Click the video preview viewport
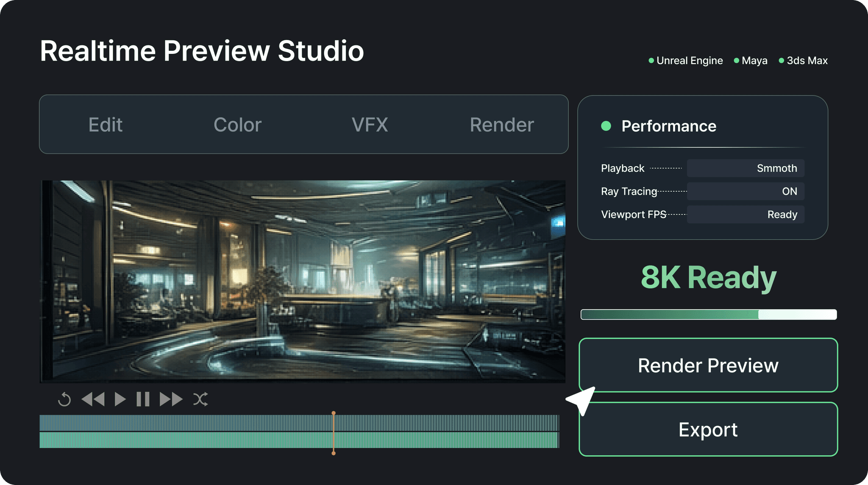Viewport: 868px width, 485px height. coord(303,282)
